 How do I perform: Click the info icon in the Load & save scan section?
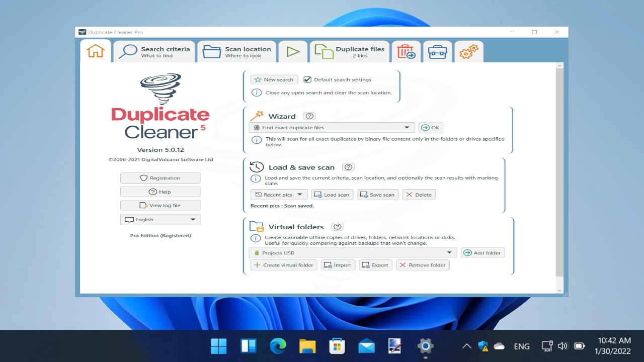click(256, 178)
